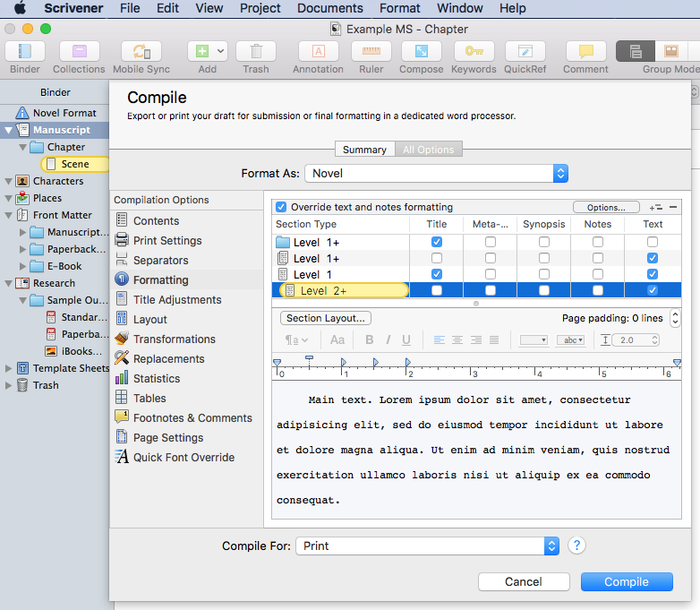Check Notes for Level 2+ row

pos(598,290)
